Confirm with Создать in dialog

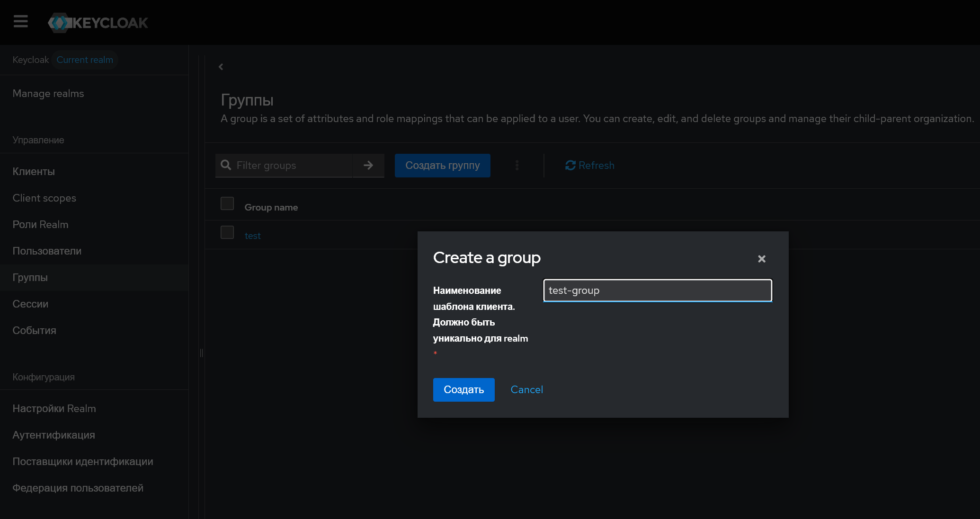pos(464,389)
